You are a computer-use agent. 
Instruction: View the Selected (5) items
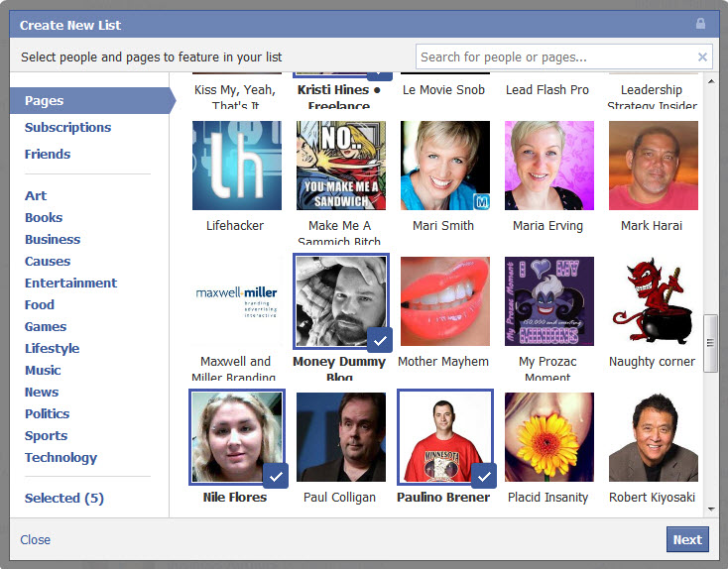(64, 498)
